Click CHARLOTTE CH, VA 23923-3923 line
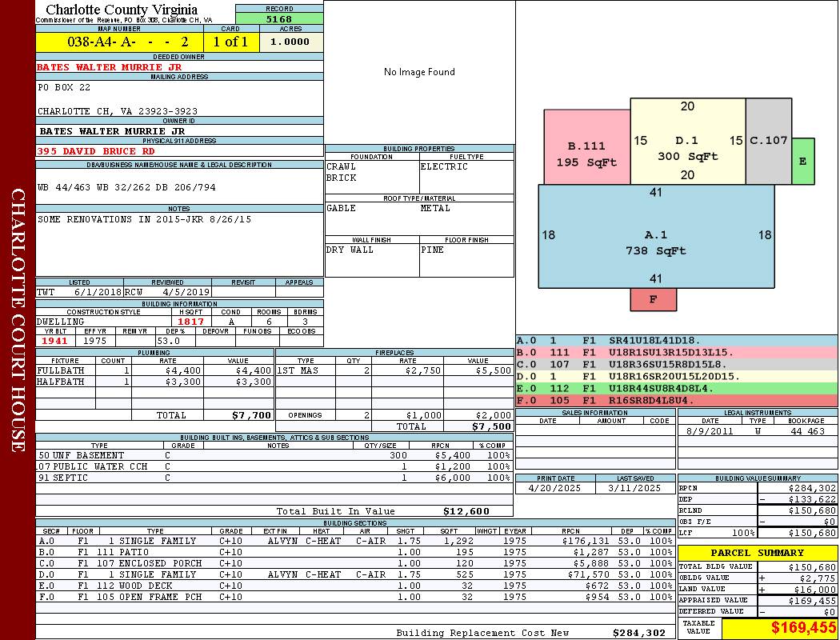The image size is (840, 640). pos(118,111)
